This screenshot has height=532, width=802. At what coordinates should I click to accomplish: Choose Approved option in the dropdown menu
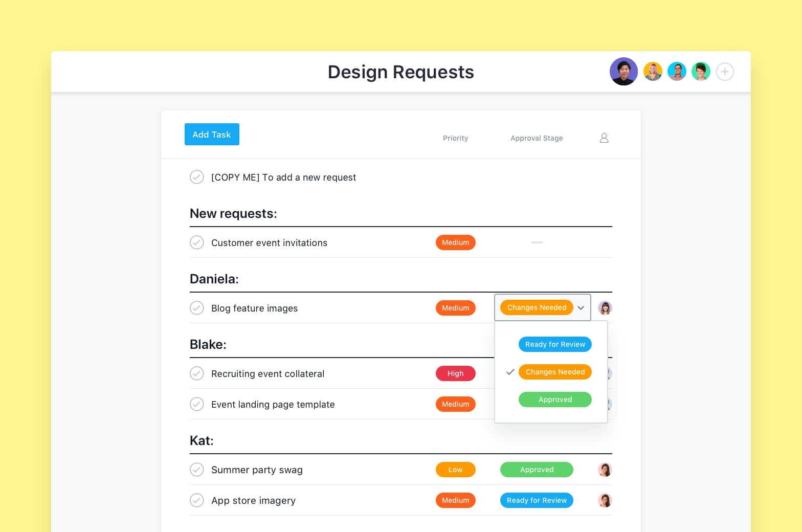pos(555,400)
